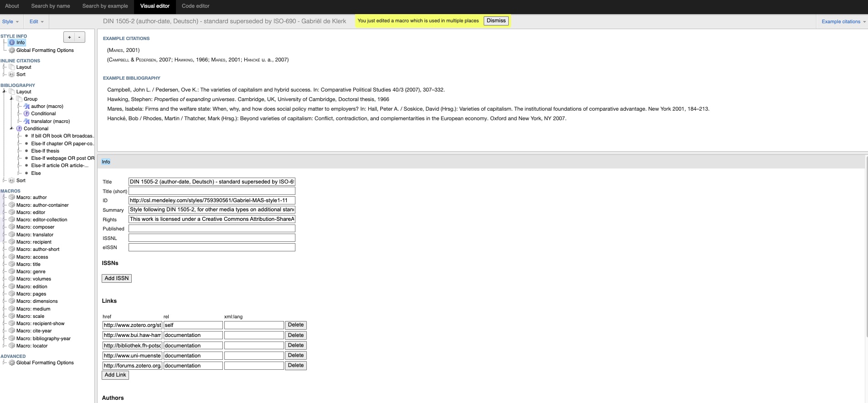
Task: Select If bill OR book condition
Action: pos(62,136)
